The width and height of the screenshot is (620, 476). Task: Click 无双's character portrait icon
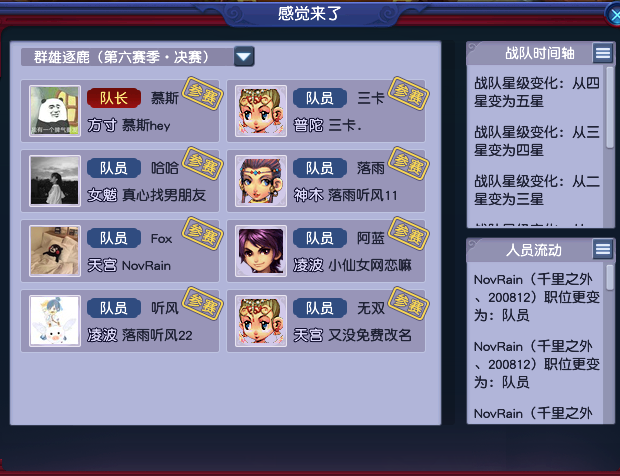(x=261, y=321)
